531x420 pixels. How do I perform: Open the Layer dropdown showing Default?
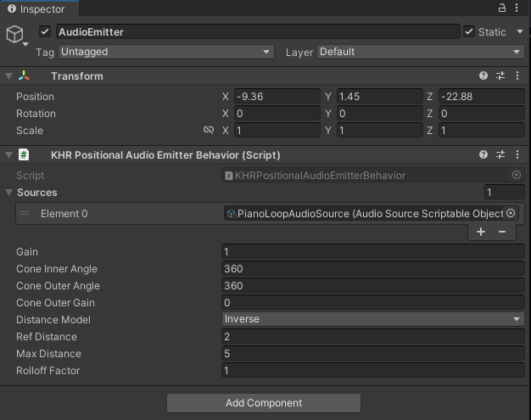click(421, 52)
